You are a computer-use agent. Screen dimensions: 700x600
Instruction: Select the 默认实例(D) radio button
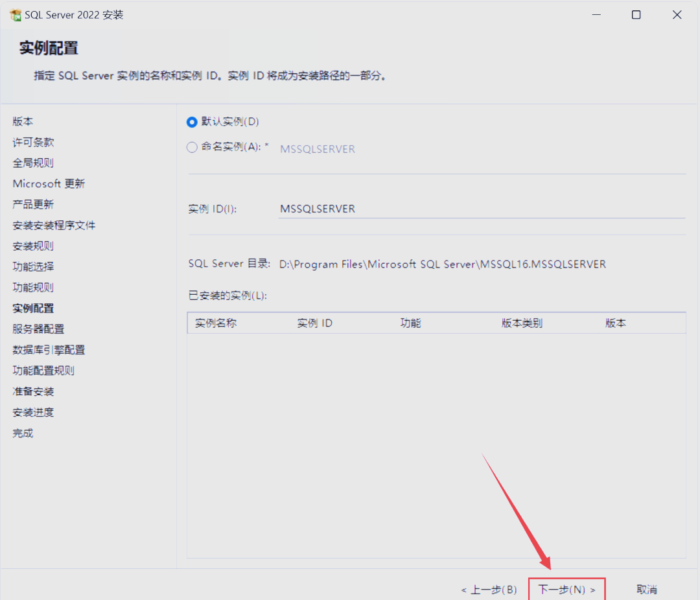[192, 122]
